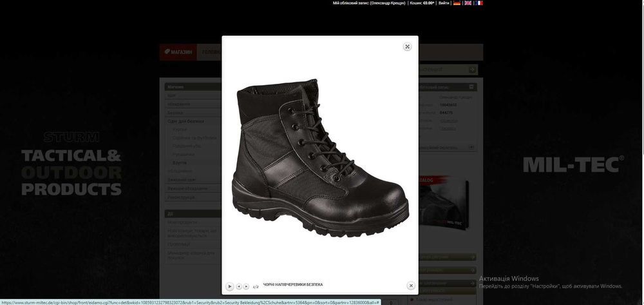Viewport: 644px width, 305px height.
Task: Go to the previous image in the lightbox
Action: 239,286
